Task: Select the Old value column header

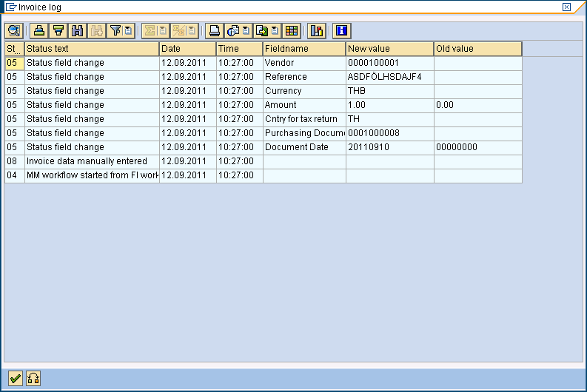Action: (x=478, y=49)
